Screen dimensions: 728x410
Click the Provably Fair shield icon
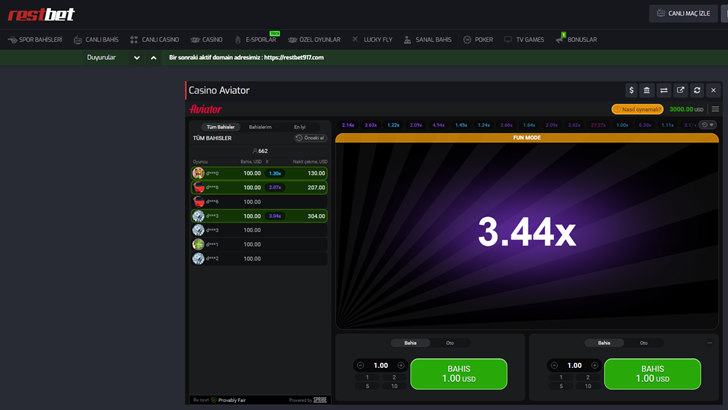coord(214,400)
